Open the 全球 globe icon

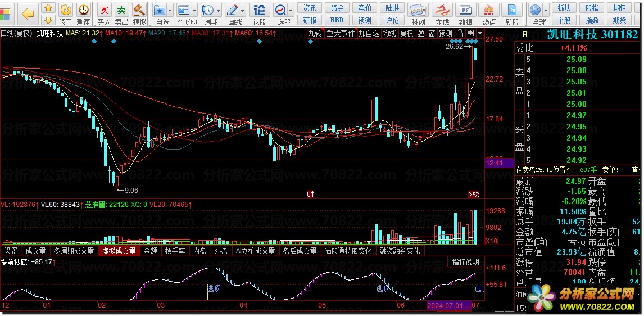point(535,10)
